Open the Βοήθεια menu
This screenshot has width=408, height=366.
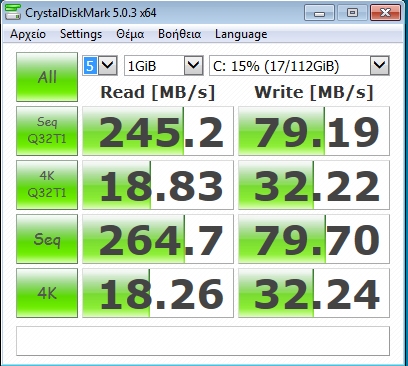pyautogui.click(x=179, y=34)
